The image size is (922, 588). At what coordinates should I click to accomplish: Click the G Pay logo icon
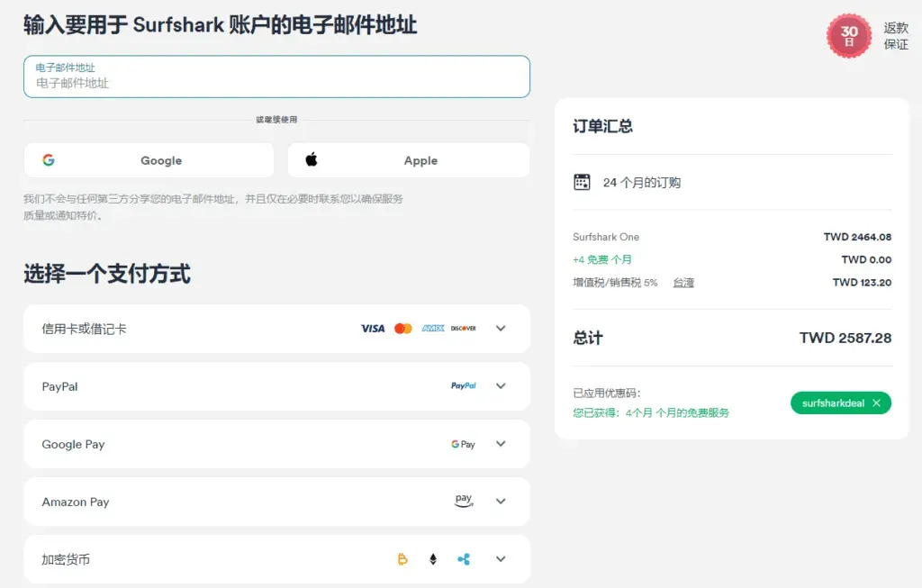464,444
